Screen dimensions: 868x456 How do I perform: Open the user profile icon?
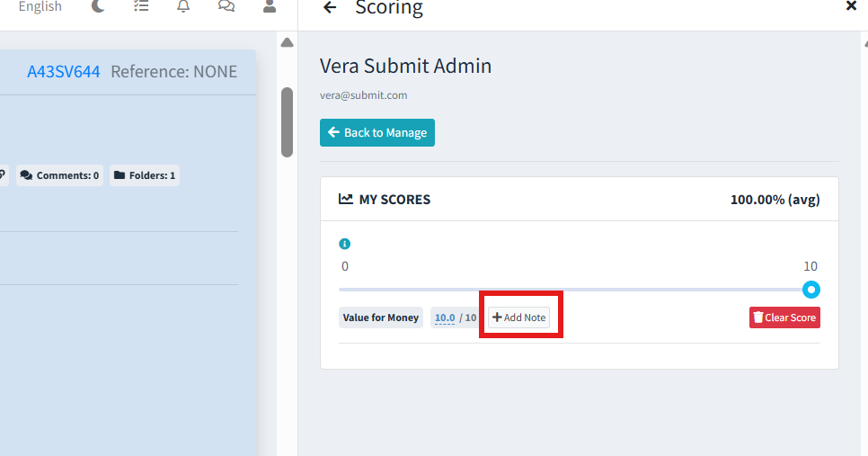pos(269,6)
